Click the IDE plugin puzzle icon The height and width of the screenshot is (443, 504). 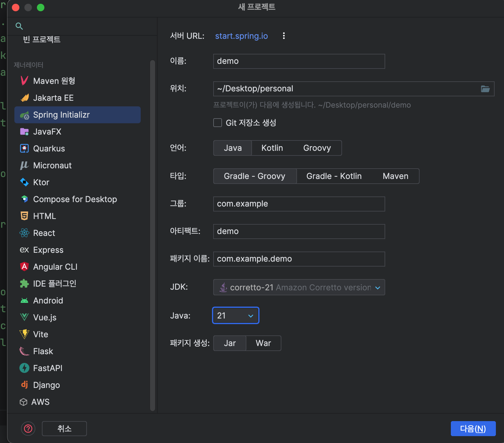24,283
